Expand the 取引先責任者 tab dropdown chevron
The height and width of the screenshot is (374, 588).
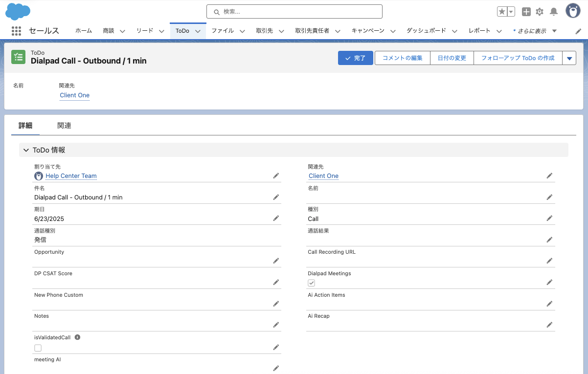coord(338,31)
